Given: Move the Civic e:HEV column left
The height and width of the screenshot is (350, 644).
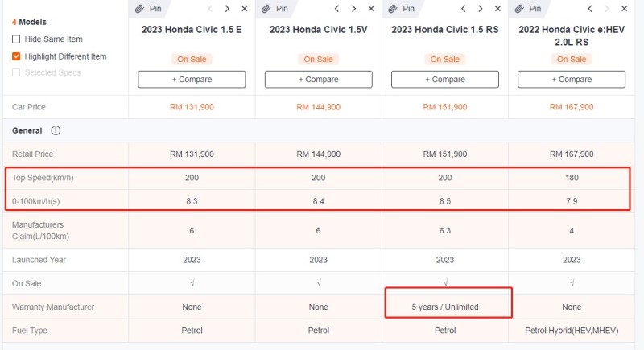Looking at the screenshot, I should [589, 9].
